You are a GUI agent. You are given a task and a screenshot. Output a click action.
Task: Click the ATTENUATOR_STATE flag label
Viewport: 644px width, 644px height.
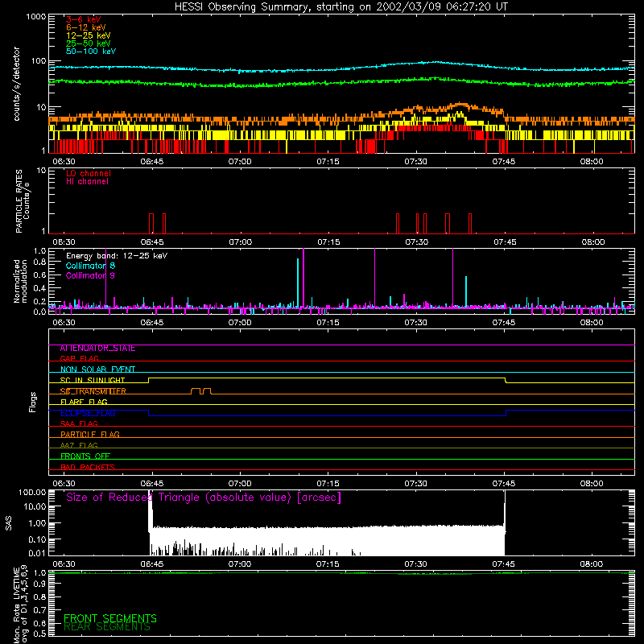[x=97, y=349]
